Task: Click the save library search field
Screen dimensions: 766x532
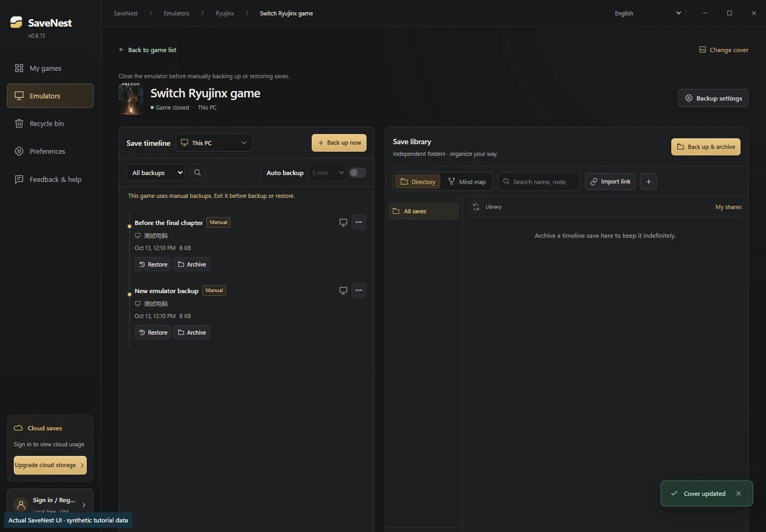Action: click(x=539, y=181)
